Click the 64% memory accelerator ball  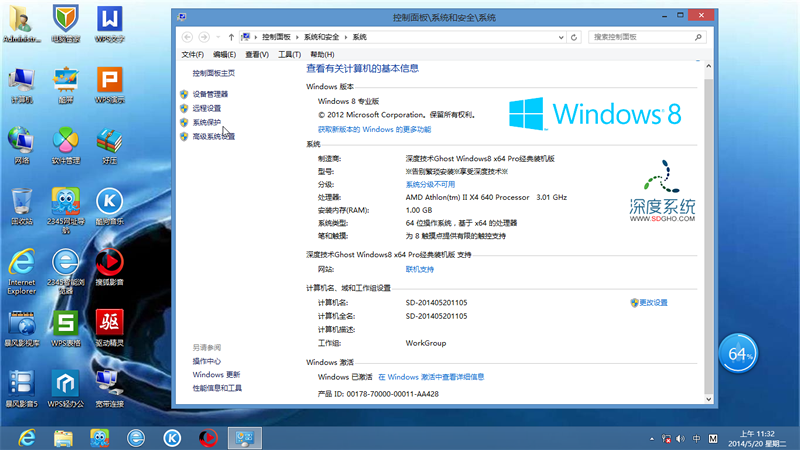pyautogui.click(x=738, y=354)
